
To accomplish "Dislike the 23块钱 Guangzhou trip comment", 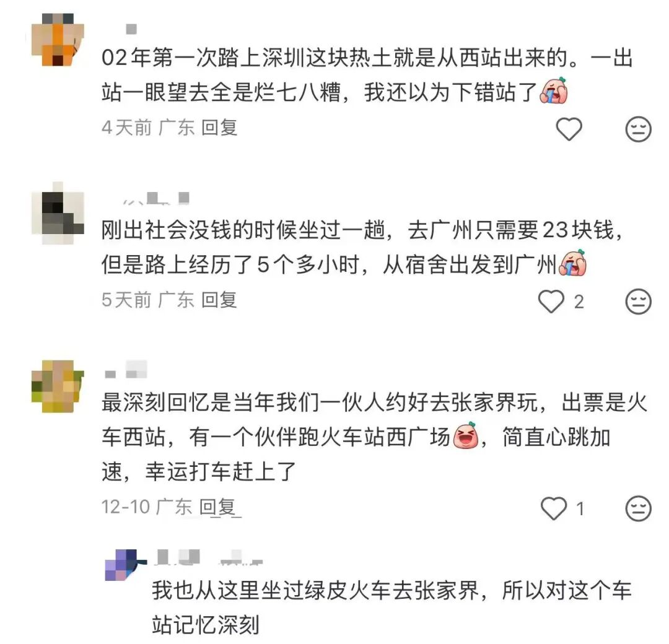I will pyautogui.click(x=638, y=302).
